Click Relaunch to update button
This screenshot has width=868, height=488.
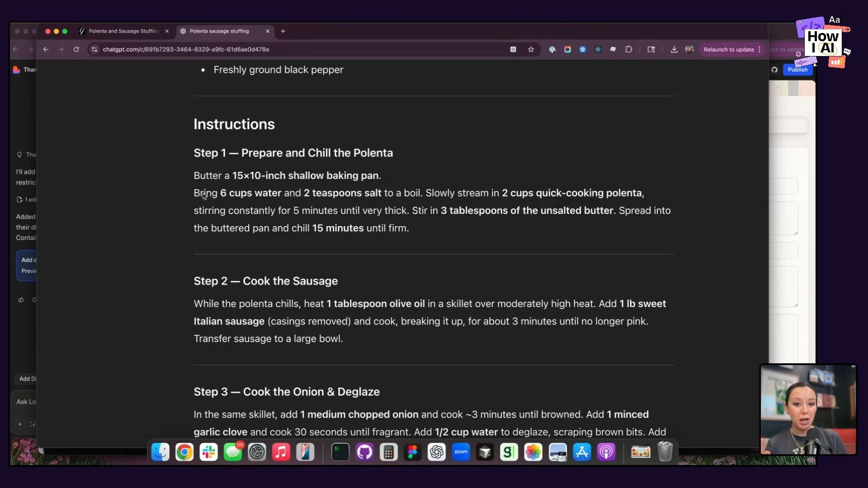pyautogui.click(x=728, y=49)
